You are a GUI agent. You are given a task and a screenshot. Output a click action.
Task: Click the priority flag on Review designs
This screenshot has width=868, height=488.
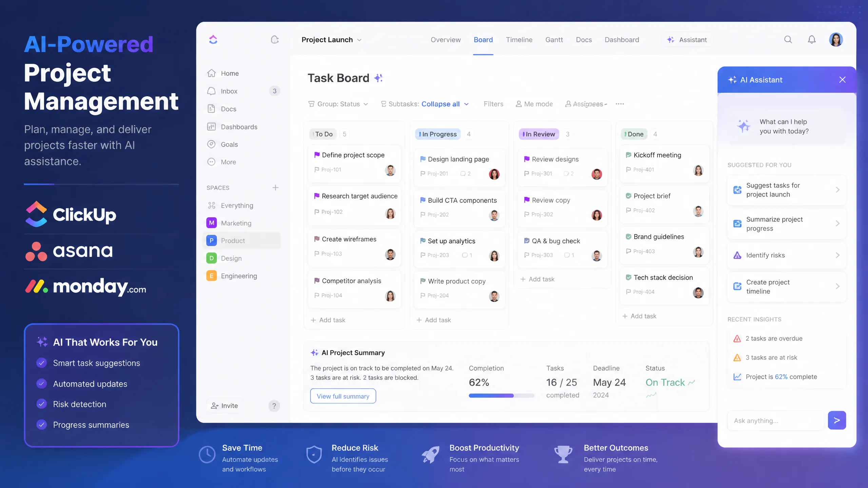[527, 159]
